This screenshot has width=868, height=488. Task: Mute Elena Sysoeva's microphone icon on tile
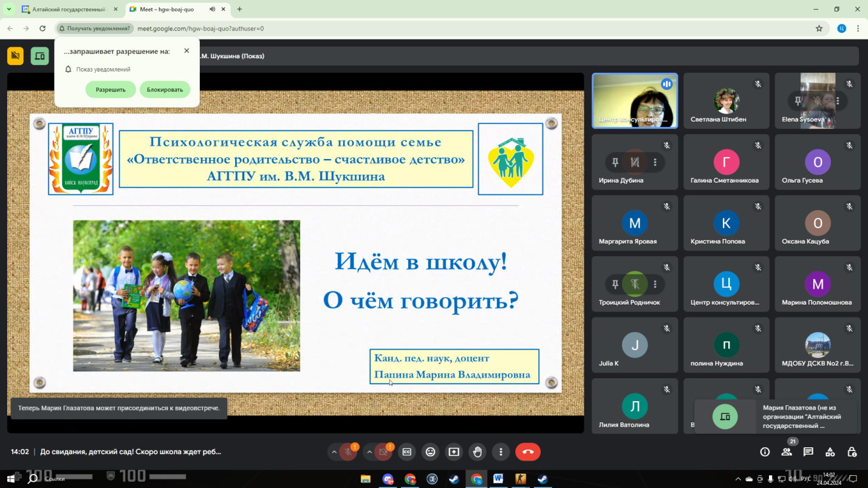818,101
